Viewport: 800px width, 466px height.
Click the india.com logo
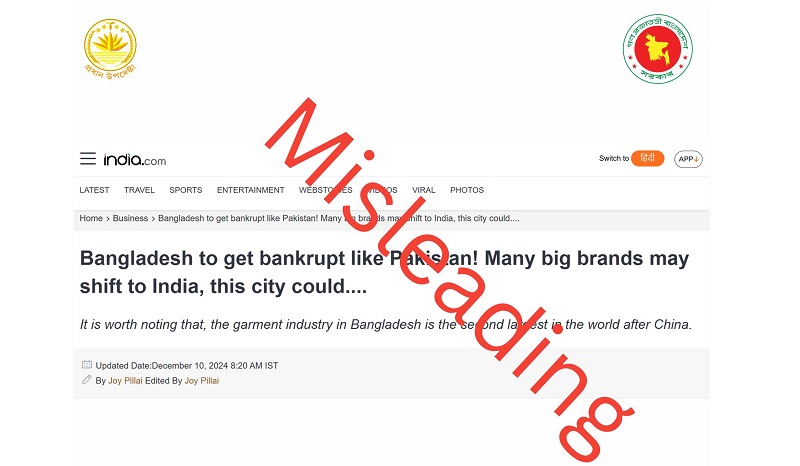135,160
